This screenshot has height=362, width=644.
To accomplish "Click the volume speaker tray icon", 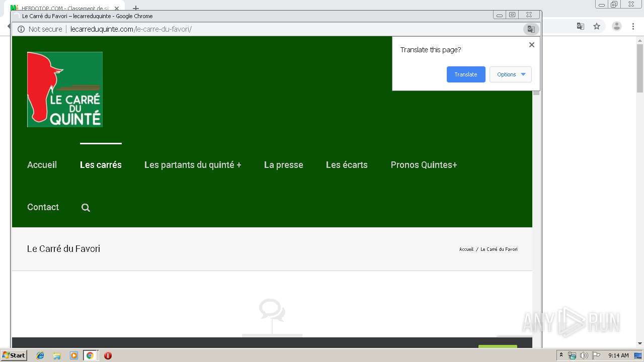I will pyautogui.click(x=584, y=355).
